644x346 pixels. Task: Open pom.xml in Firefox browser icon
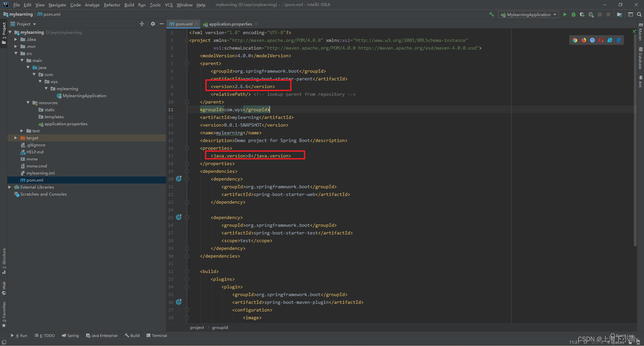584,40
